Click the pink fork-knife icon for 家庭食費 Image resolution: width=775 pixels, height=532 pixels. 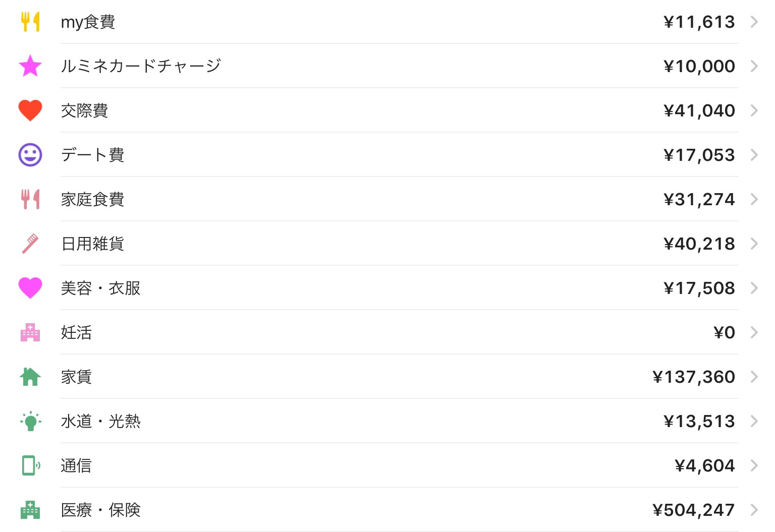pyautogui.click(x=30, y=199)
